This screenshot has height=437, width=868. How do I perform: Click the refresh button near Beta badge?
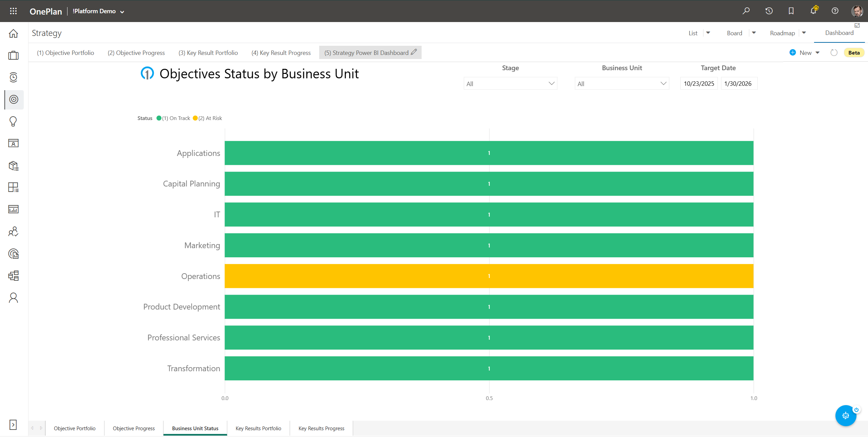[x=834, y=53]
